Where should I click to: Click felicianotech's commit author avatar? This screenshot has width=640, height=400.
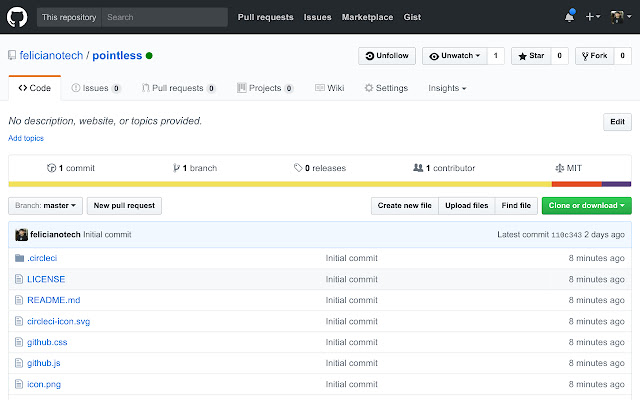point(21,235)
